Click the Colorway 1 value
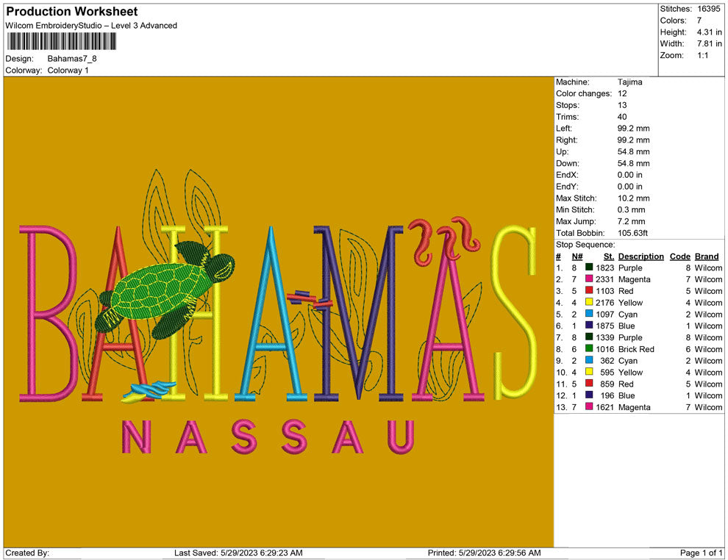Viewport: 728px width, 560px height. point(68,71)
